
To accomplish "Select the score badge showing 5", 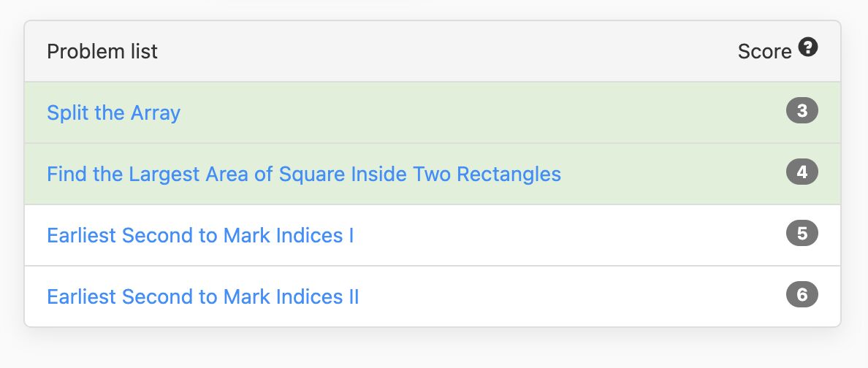I will point(802,234).
